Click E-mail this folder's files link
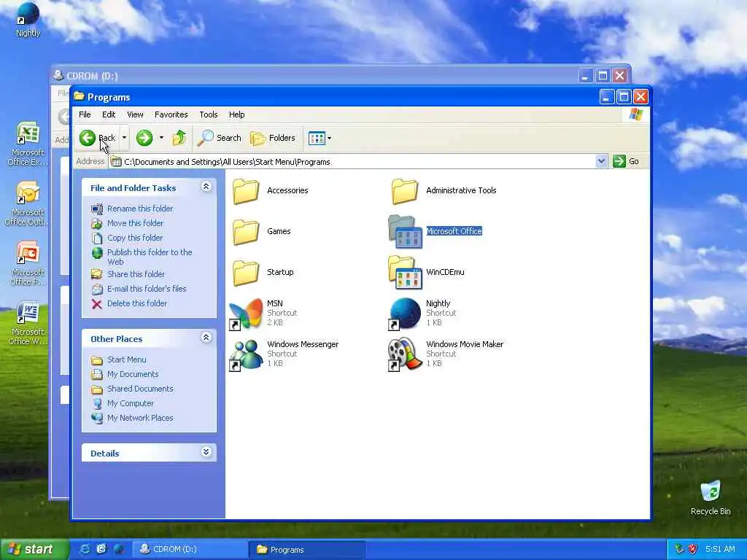 point(147,289)
